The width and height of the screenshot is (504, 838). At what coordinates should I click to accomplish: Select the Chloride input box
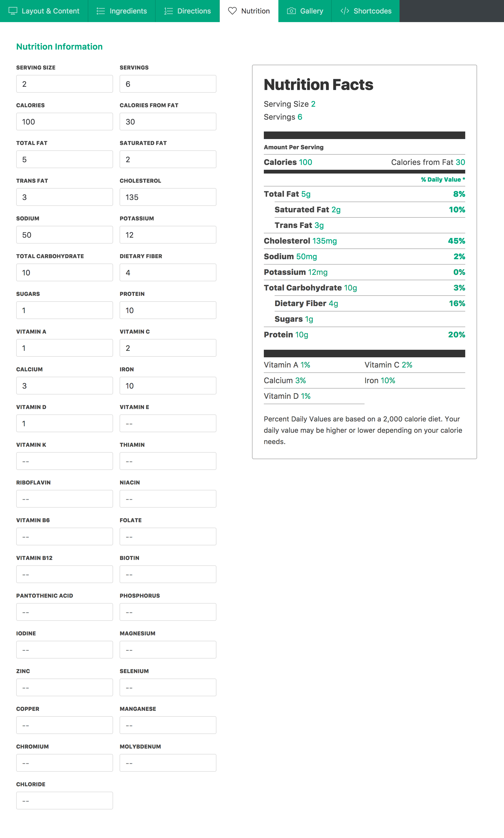click(65, 801)
